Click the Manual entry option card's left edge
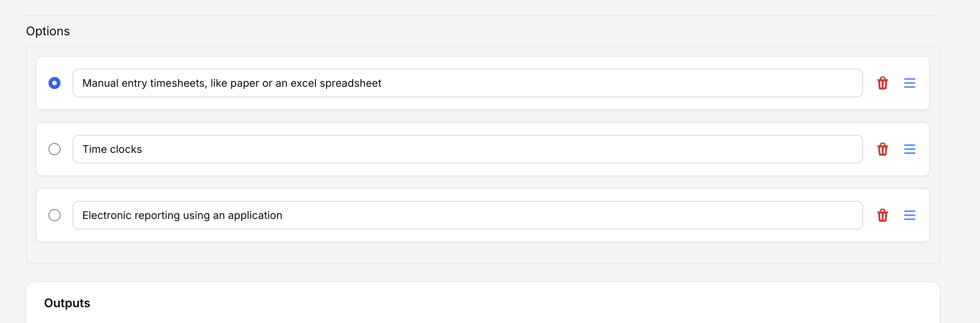The width and height of the screenshot is (980, 323). click(40, 83)
